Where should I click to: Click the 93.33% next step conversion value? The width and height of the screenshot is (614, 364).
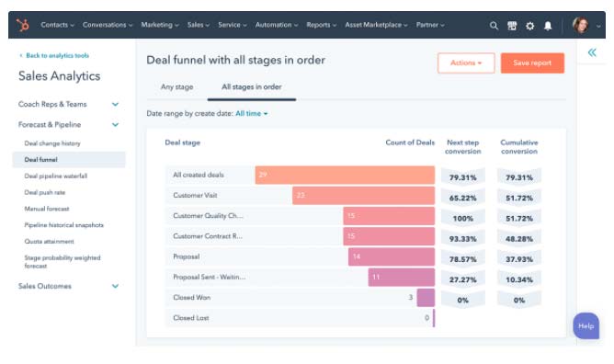463,239
